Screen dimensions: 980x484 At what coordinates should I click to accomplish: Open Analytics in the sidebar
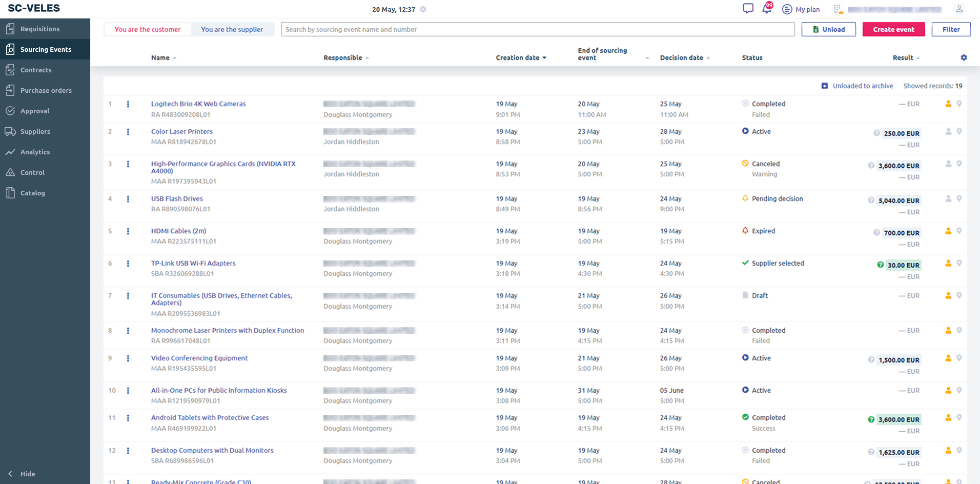click(x=35, y=152)
